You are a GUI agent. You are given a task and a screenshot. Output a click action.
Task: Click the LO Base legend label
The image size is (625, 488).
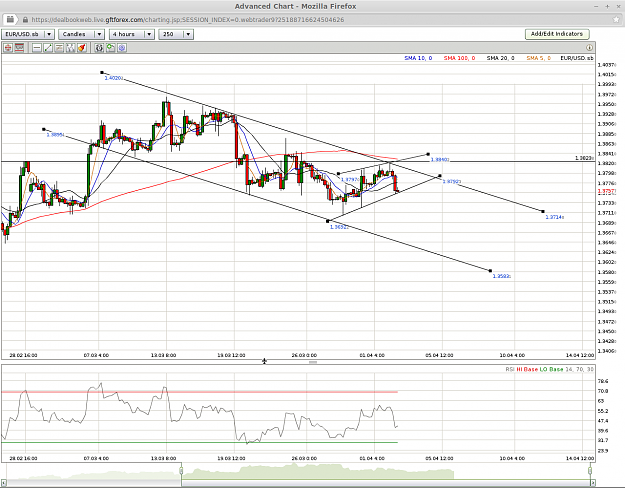(x=551, y=370)
